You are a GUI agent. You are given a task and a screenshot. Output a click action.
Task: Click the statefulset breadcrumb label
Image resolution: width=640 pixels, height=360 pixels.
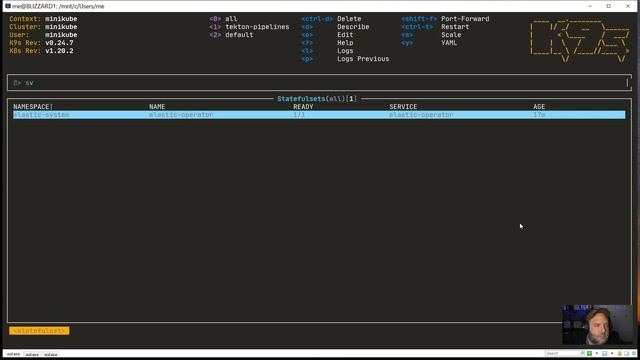pyautogui.click(x=39, y=331)
